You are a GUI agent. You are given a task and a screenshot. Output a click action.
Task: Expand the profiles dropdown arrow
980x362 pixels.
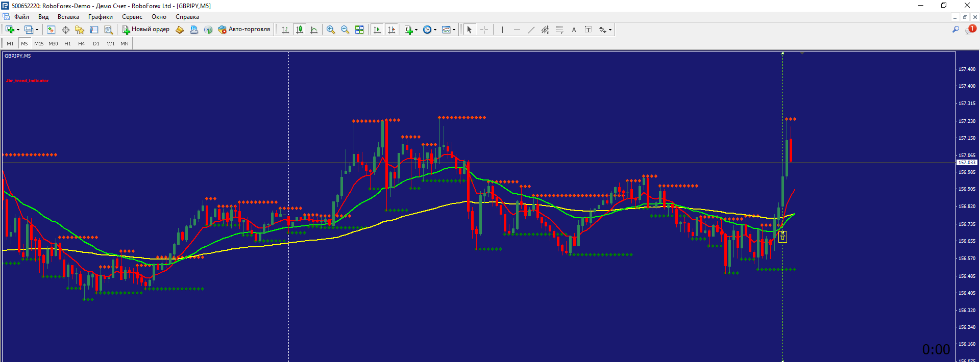click(x=37, y=30)
